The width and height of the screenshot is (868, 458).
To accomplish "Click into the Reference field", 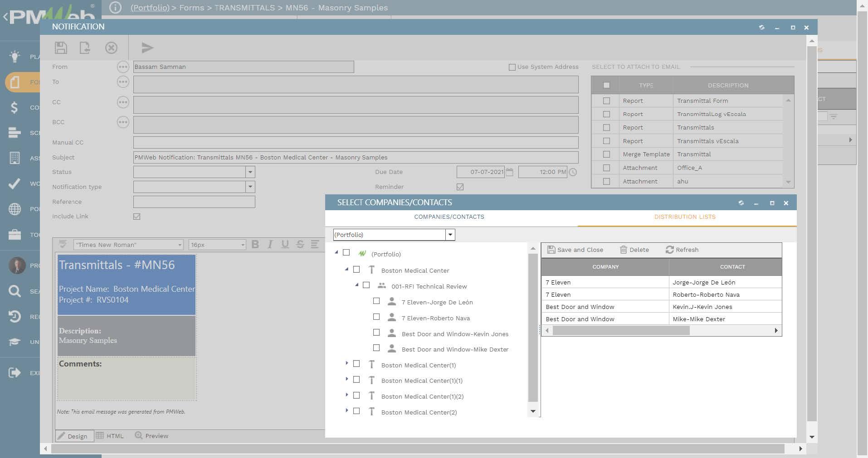I will pyautogui.click(x=194, y=202).
